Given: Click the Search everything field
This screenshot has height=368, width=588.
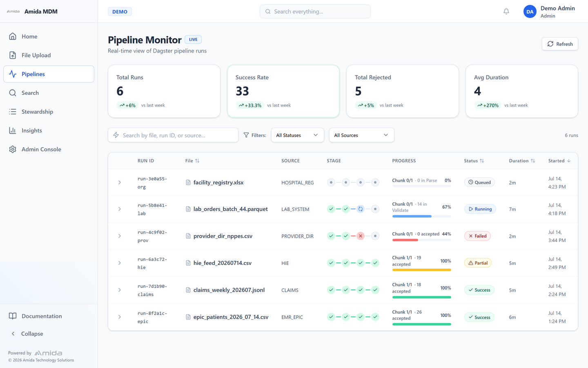Looking at the screenshot, I should click(x=315, y=11).
